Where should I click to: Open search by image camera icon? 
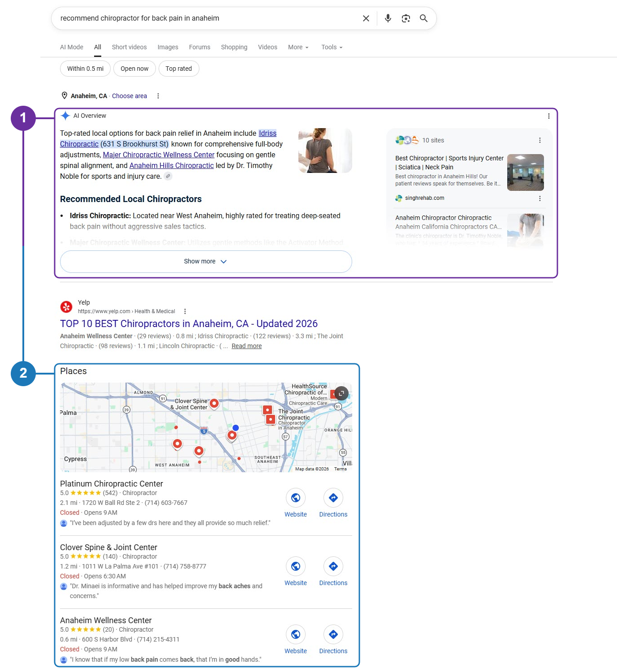pyautogui.click(x=406, y=18)
